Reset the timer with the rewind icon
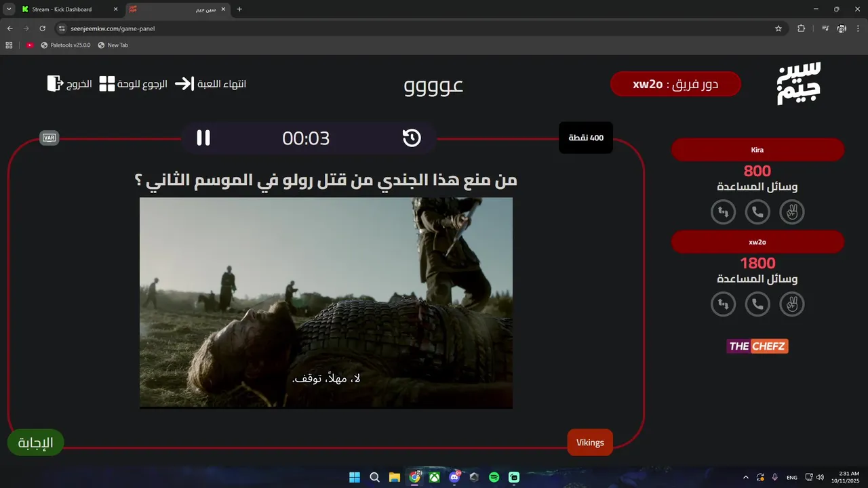 point(412,138)
